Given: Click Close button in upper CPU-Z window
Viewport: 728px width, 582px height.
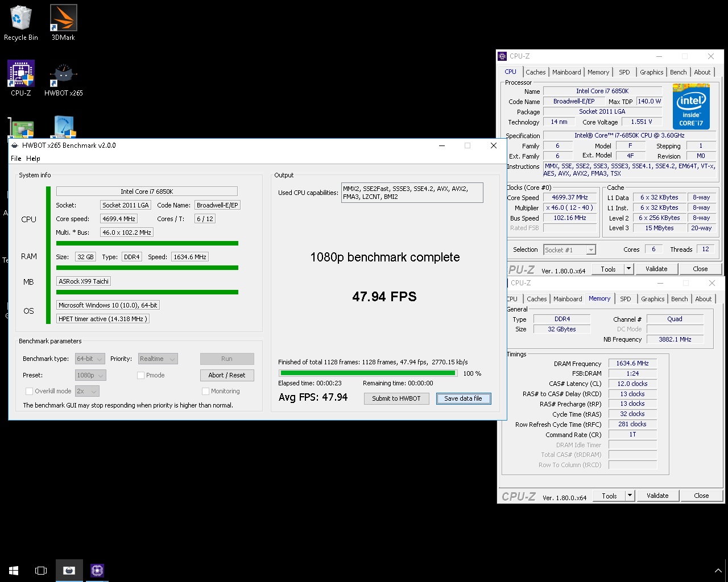Looking at the screenshot, I should click(700, 269).
